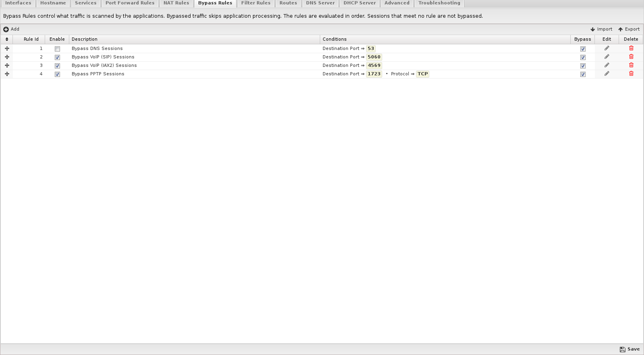Image resolution: width=644 pixels, height=355 pixels.
Task: Select the Bypass Rules tab
Action: [215, 3]
